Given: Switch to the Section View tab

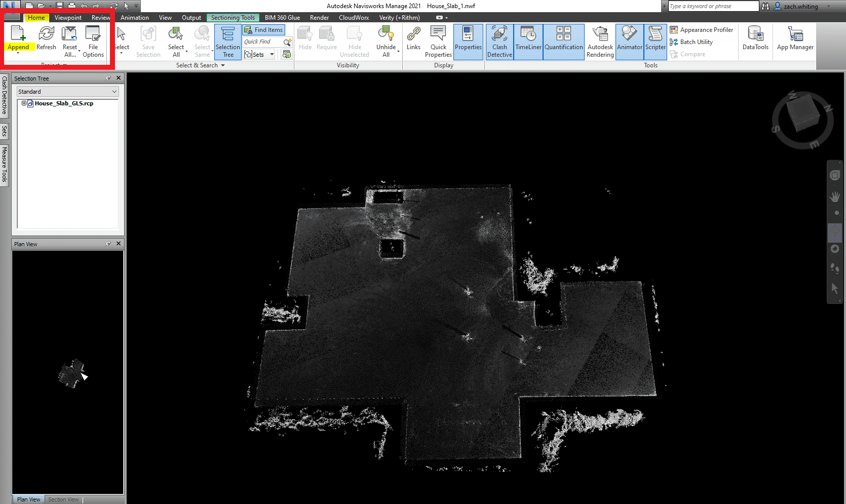Looking at the screenshot, I should pos(63,499).
